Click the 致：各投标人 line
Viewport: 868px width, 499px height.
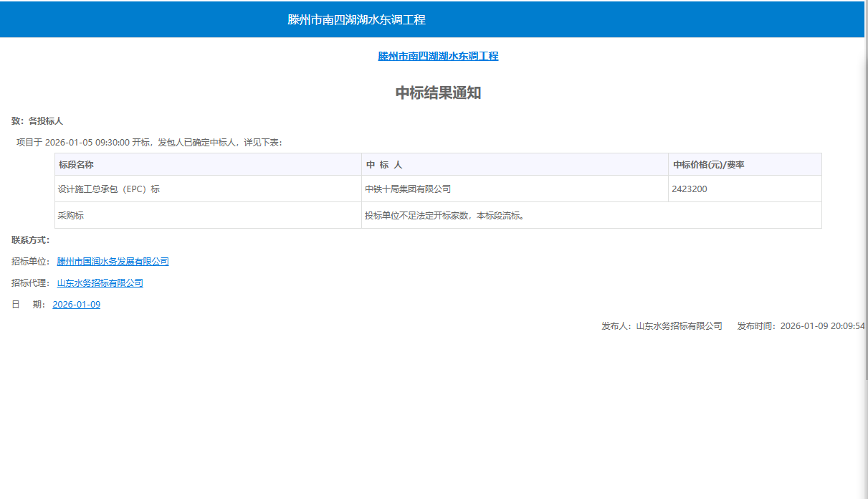pyautogui.click(x=36, y=121)
